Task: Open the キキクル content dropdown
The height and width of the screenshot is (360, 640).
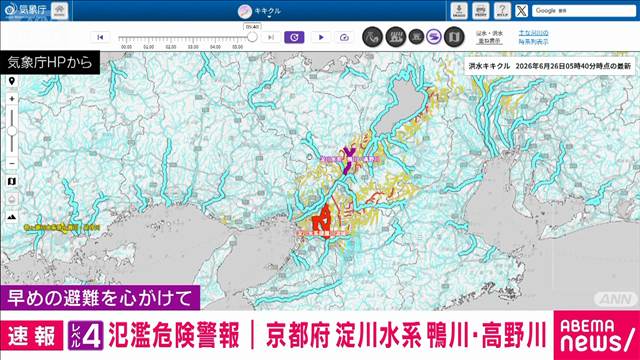Action: pyautogui.click(x=260, y=11)
